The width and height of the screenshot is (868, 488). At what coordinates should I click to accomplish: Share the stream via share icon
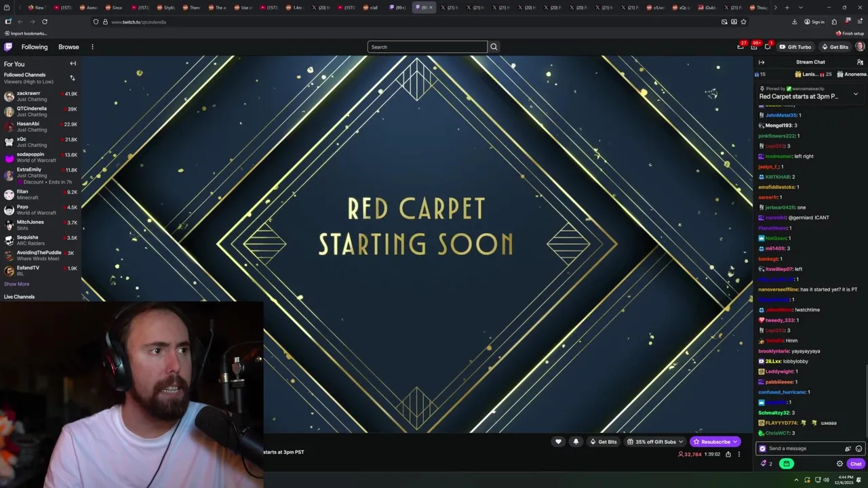pyautogui.click(x=728, y=454)
